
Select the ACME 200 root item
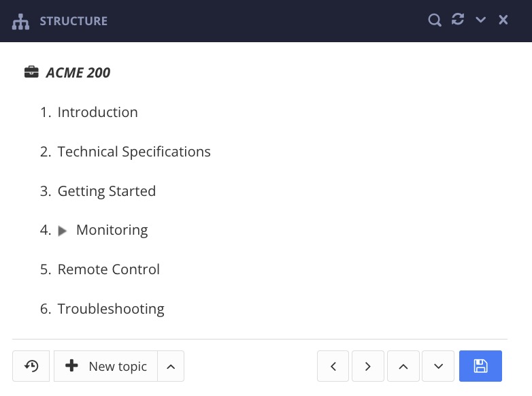(78, 73)
